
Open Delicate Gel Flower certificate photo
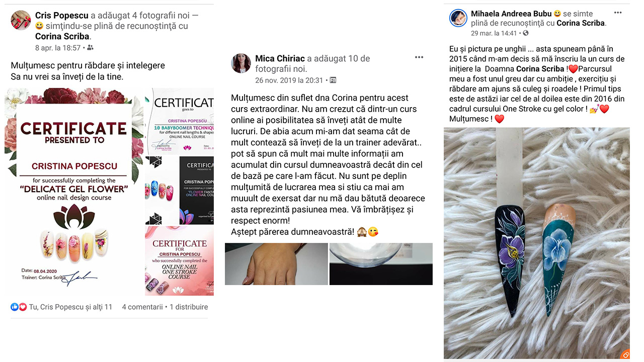pyautogui.click(x=74, y=192)
